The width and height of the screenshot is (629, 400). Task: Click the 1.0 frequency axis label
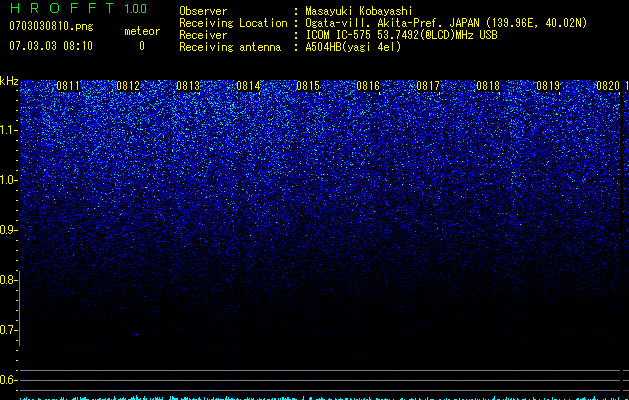tap(9, 180)
